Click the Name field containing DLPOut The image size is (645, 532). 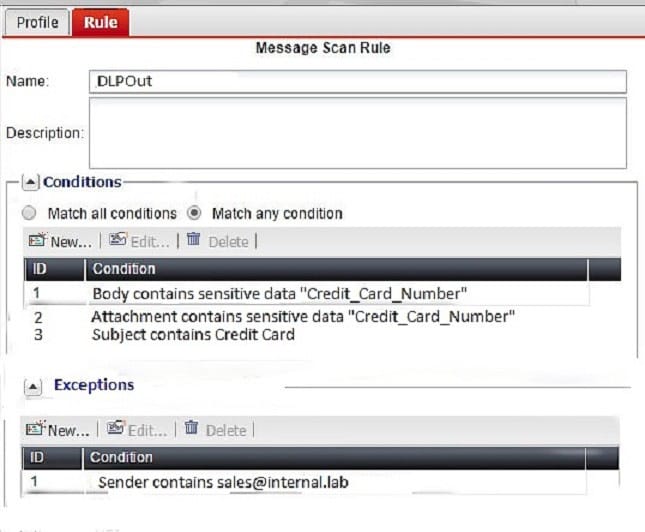[x=357, y=81]
